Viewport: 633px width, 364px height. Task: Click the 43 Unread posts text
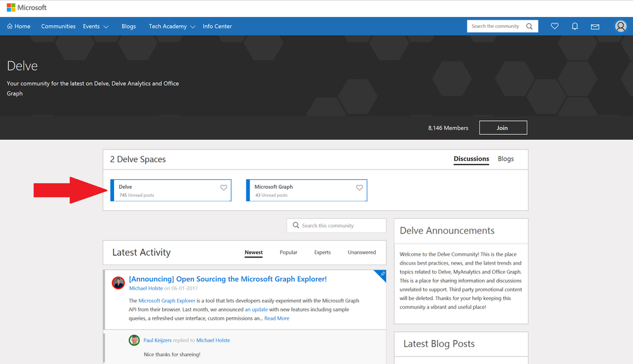pyautogui.click(x=271, y=195)
